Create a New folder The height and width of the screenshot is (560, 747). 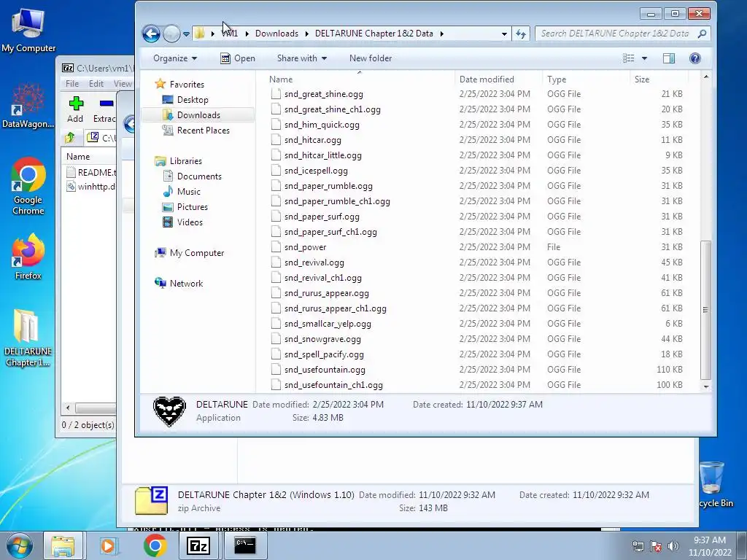coord(370,58)
